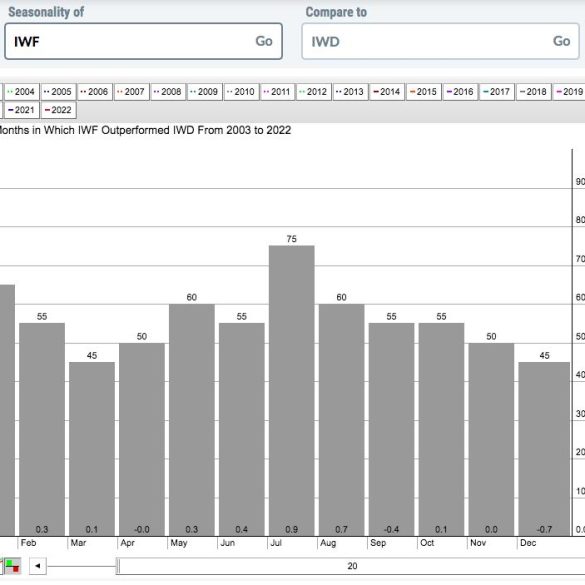
Task: Toggle the 2012 year series
Action: (314, 92)
